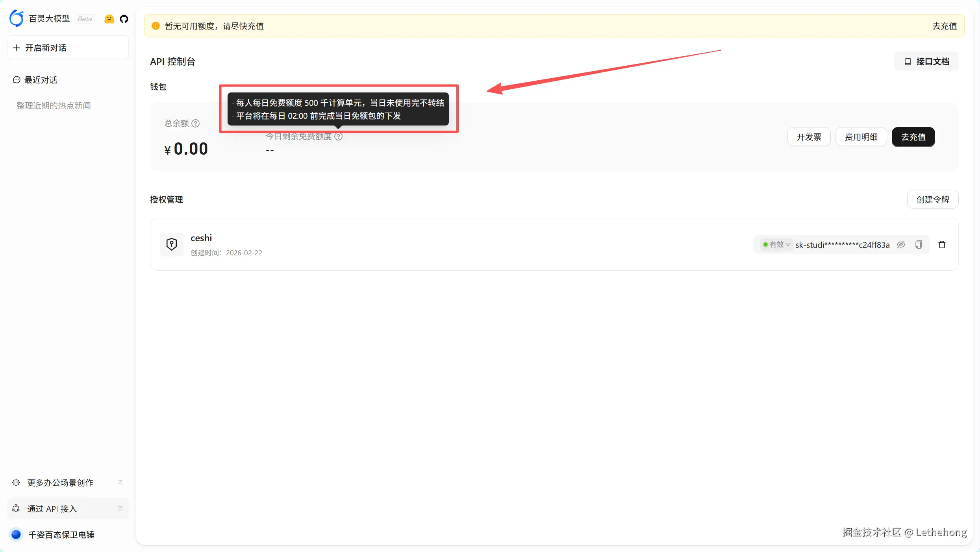Delete the ceshi token
980x552 pixels.
click(x=942, y=245)
